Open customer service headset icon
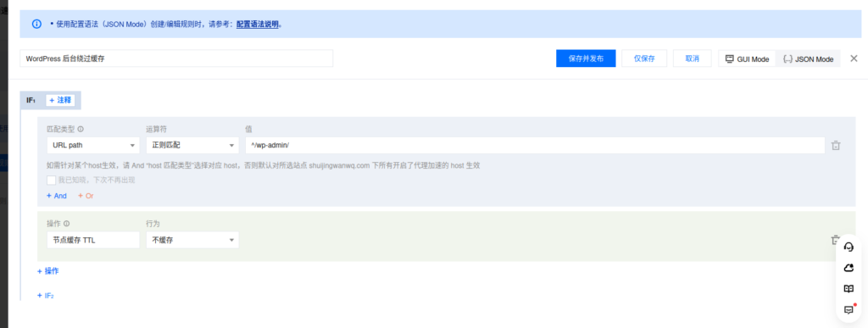The image size is (868, 328). point(849,247)
